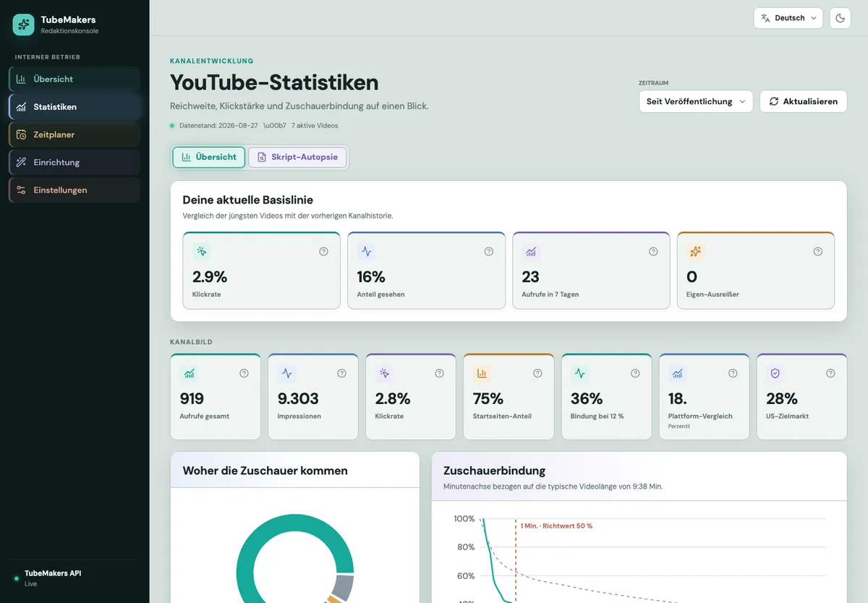Click the pulse icon on Anteil gesehen
The image size is (868, 603).
click(367, 252)
